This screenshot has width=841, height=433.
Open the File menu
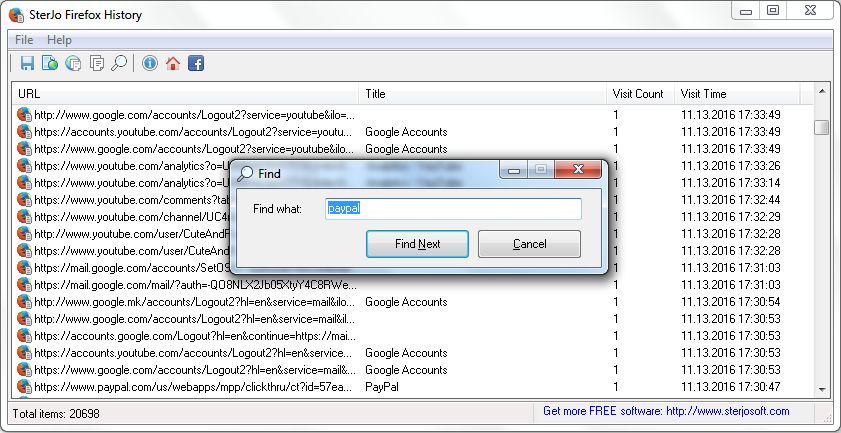coord(24,40)
